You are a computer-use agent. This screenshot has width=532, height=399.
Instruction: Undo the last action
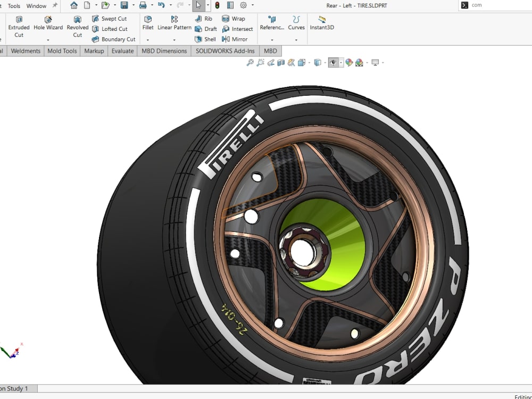(x=162, y=5)
